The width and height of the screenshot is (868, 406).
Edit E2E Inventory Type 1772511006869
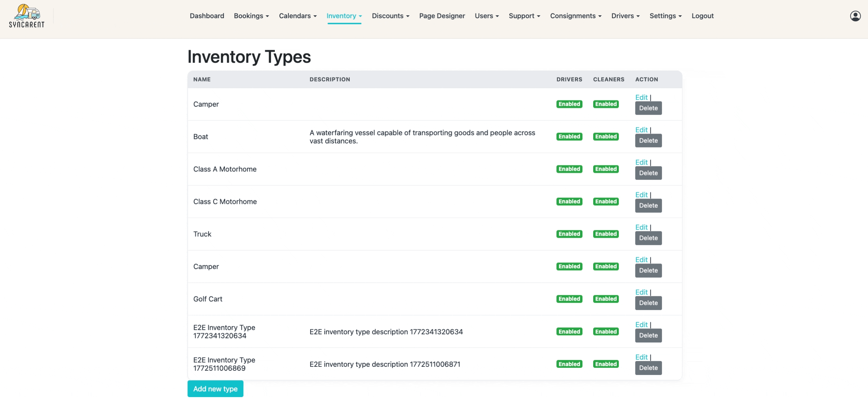(641, 357)
